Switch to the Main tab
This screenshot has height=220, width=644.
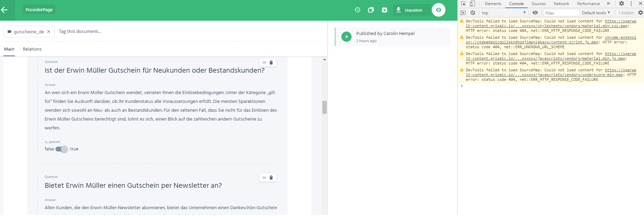[x=9, y=49]
